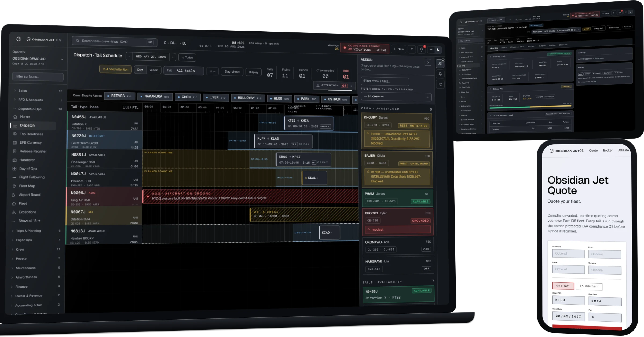The image size is (644, 337).
Task: Open Flight Following in the sidebar
Action: pyautogui.click(x=28, y=177)
